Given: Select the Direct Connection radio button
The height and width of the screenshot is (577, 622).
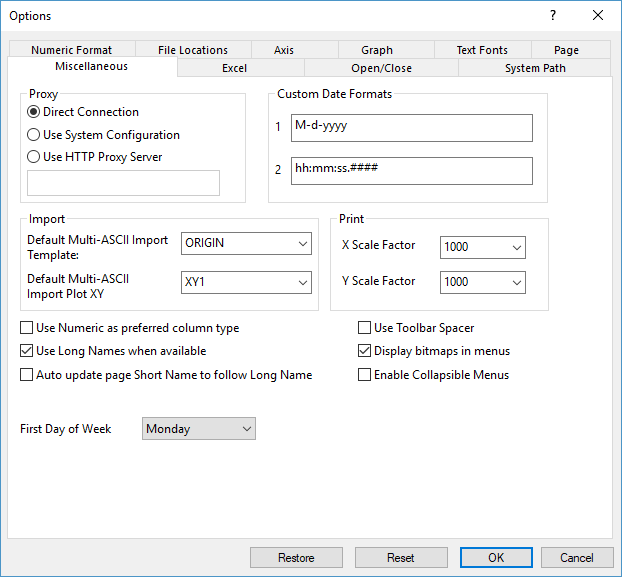Looking at the screenshot, I should 34,112.
